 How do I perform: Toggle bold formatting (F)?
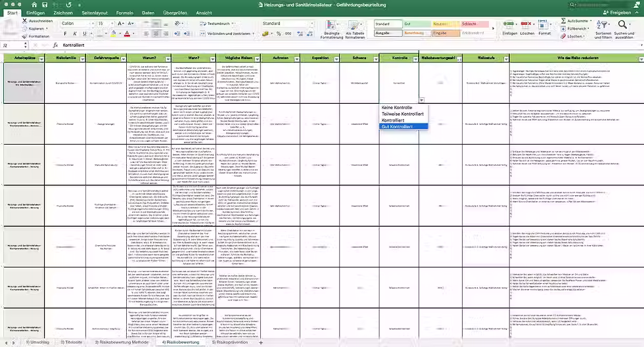click(x=65, y=34)
